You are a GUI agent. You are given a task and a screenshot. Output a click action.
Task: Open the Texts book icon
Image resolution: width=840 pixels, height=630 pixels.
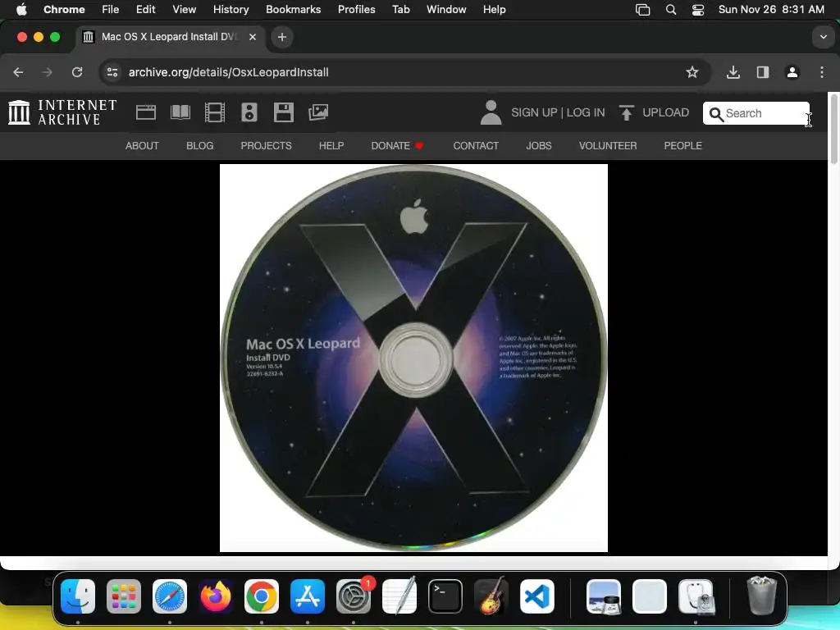(x=180, y=112)
